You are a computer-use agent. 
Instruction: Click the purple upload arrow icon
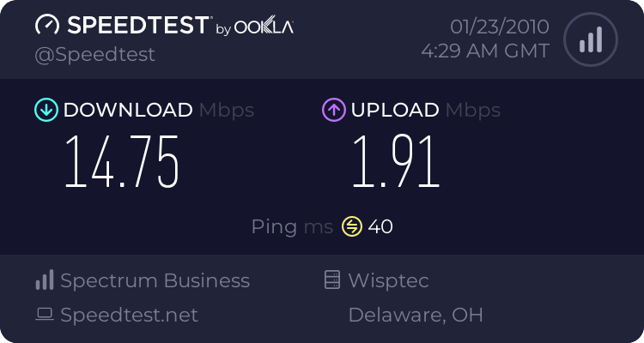(x=333, y=110)
